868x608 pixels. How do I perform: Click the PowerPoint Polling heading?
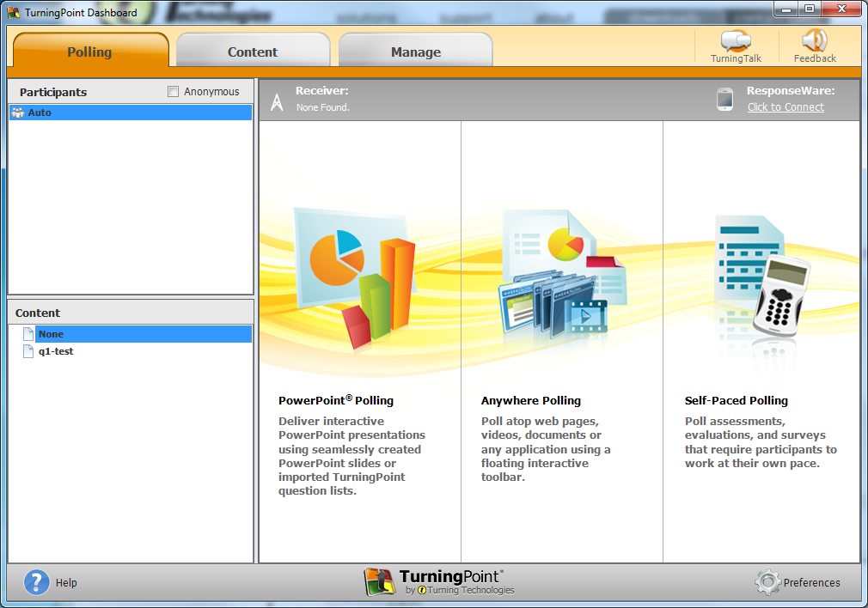[336, 400]
